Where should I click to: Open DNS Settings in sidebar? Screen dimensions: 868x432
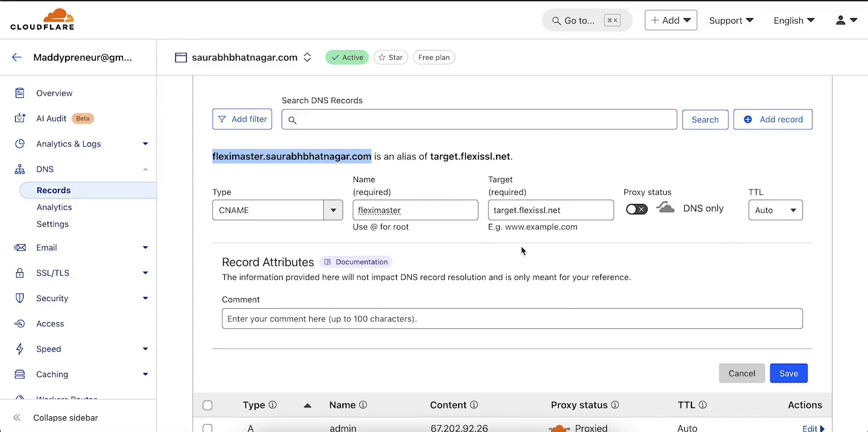(x=52, y=224)
